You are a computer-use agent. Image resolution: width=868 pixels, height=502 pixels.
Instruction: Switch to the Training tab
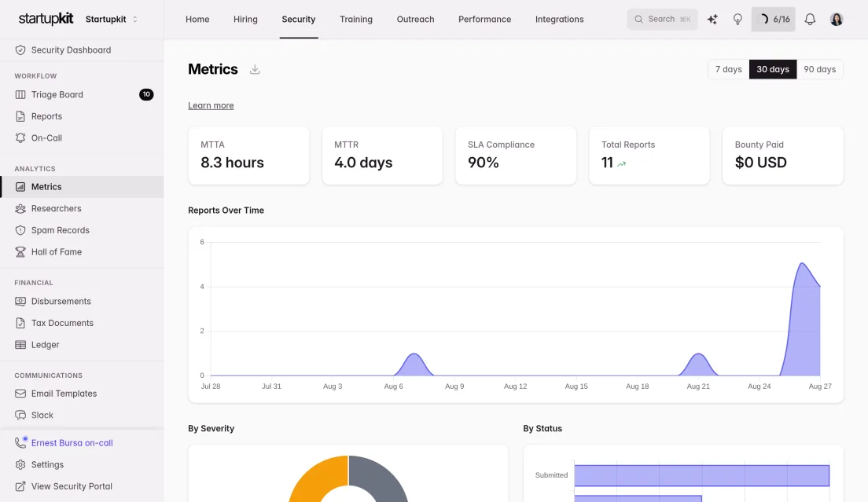(356, 20)
